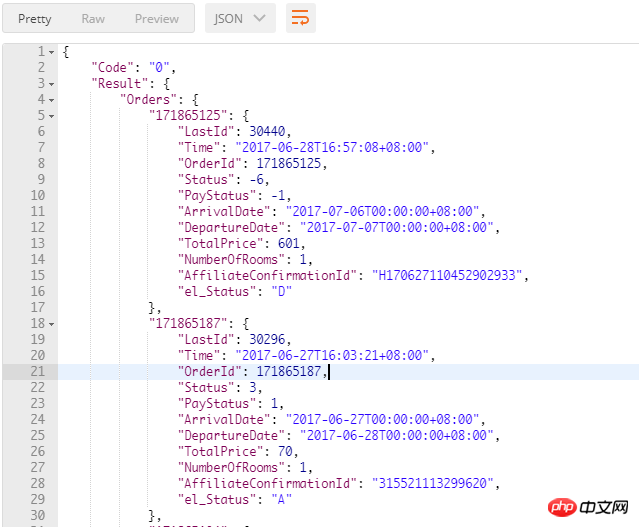Collapse the Result object fold arrow
Image resolution: width=639 pixels, height=527 pixels.
tap(52, 84)
